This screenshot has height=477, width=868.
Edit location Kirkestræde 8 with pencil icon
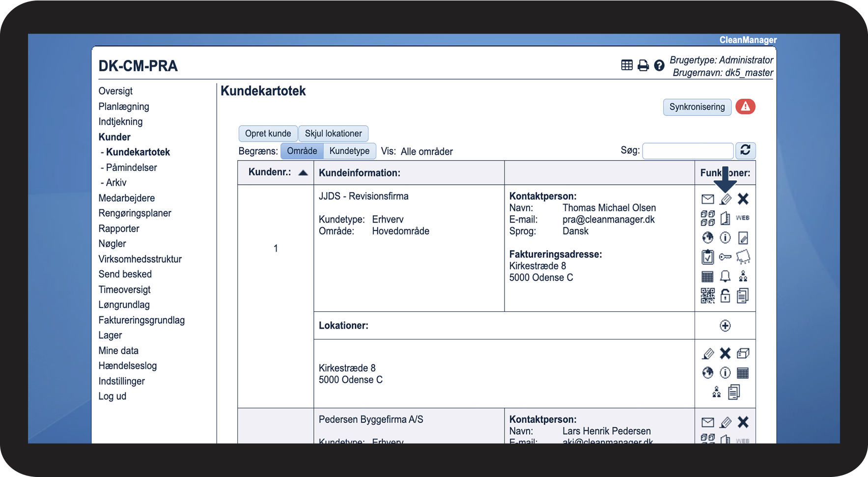click(x=708, y=354)
